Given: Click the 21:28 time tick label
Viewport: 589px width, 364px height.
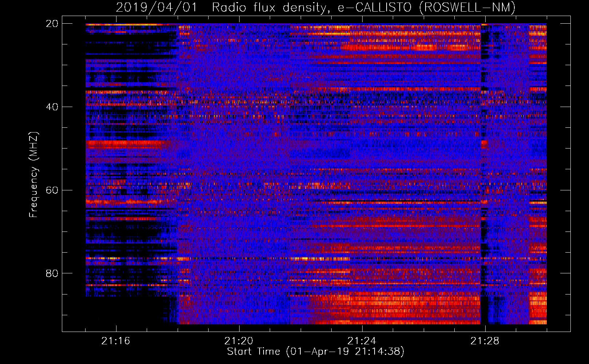Looking at the screenshot, I should pyautogui.click(x=485, y=341).
